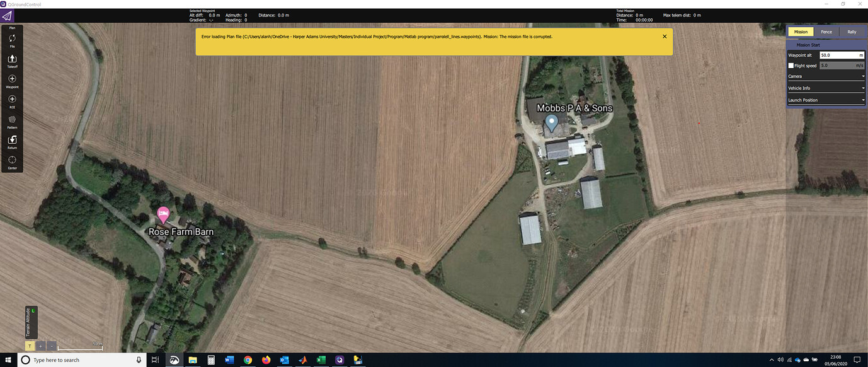This screenshot has height=367, width=868.
Task: Expand the Vehicle Info section
Action: 826,88
